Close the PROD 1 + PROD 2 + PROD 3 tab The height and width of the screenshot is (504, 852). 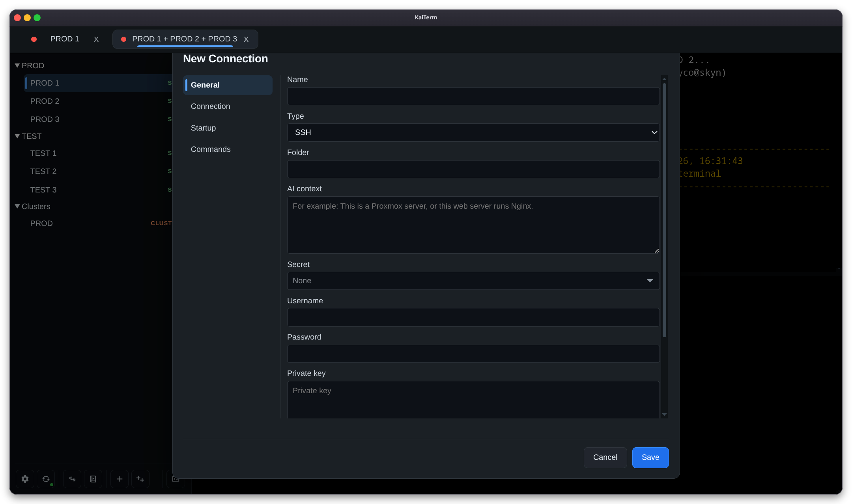[246, 39]
